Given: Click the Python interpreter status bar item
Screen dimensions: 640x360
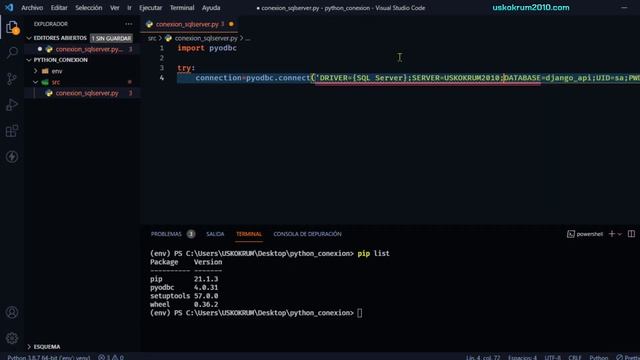Looking at the screenshot, I should [49, 357].
